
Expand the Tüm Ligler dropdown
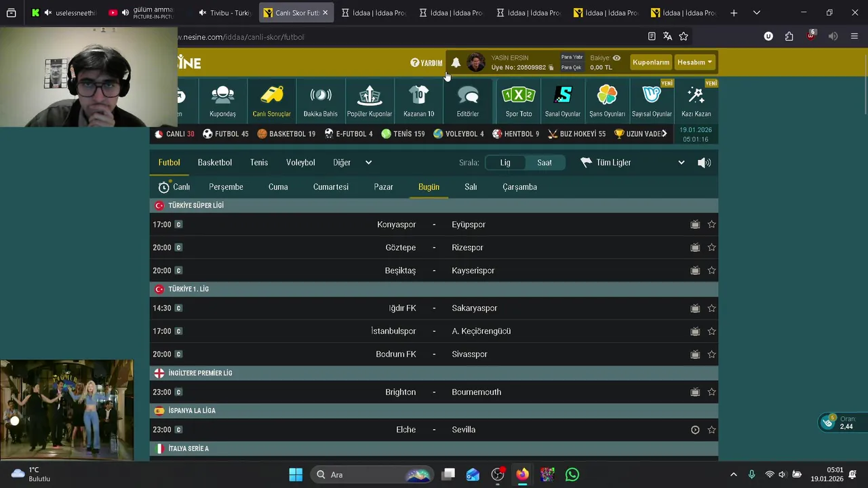(x=633, y=163)
